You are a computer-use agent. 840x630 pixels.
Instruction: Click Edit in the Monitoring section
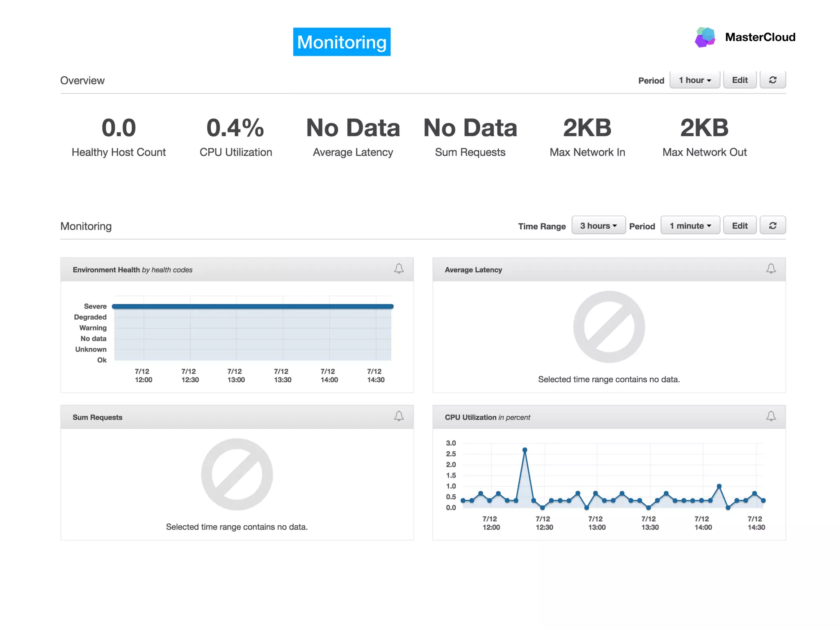click(740, 226)
